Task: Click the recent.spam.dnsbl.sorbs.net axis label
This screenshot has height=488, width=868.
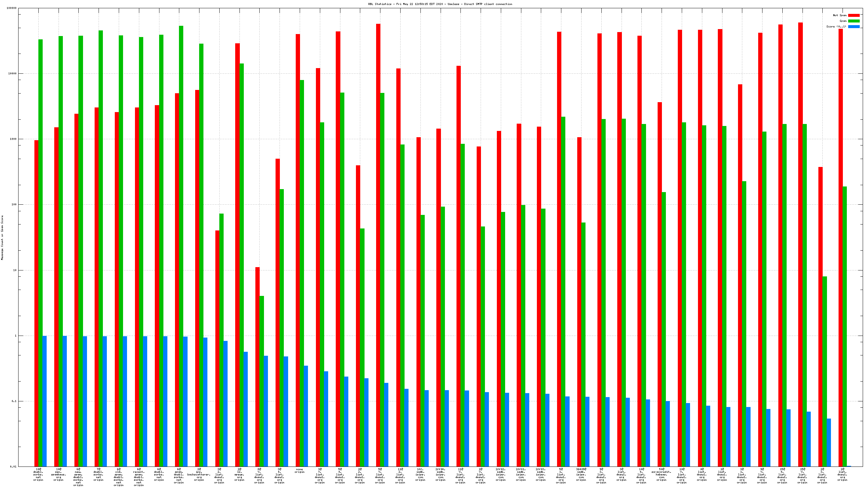Action: point(139,477)
